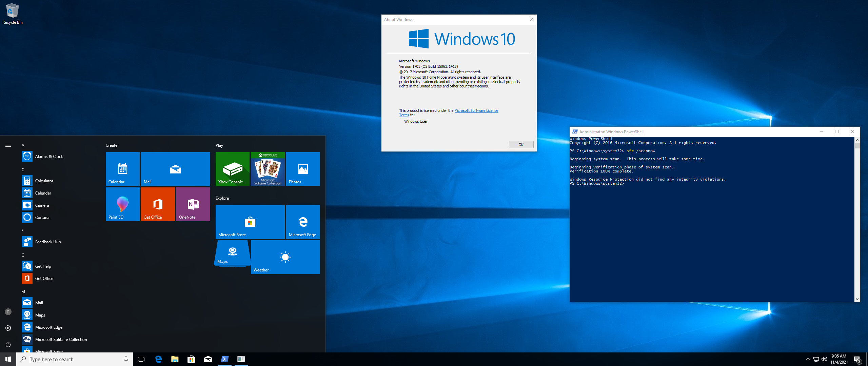
Task: Open File Explorer from the taskbar
Action: point(175,359)
